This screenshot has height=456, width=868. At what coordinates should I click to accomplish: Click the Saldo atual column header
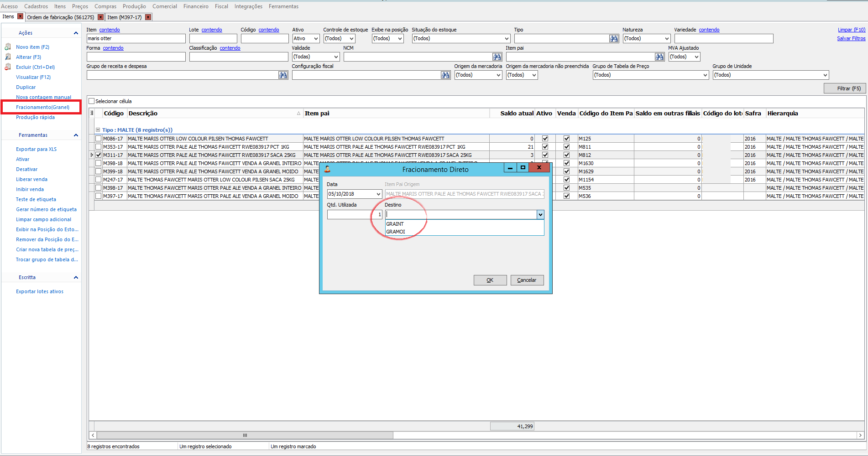[512, 114]
